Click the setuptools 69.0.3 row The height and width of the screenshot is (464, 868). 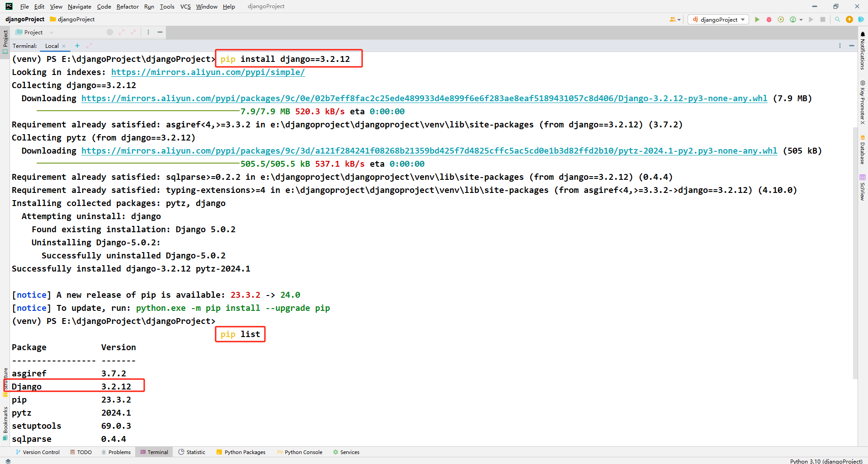pos(71,426)
